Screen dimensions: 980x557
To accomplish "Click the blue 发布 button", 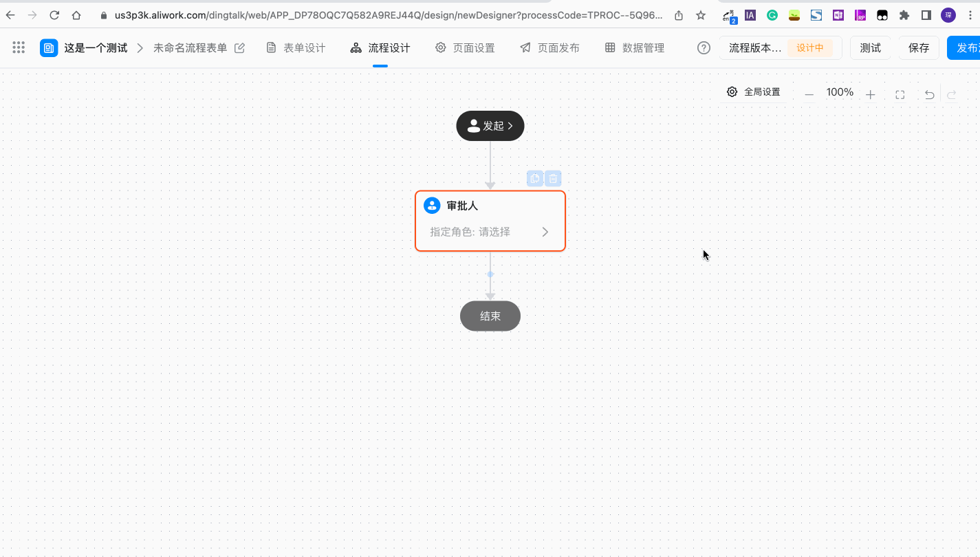I will (x=963, y=48).
